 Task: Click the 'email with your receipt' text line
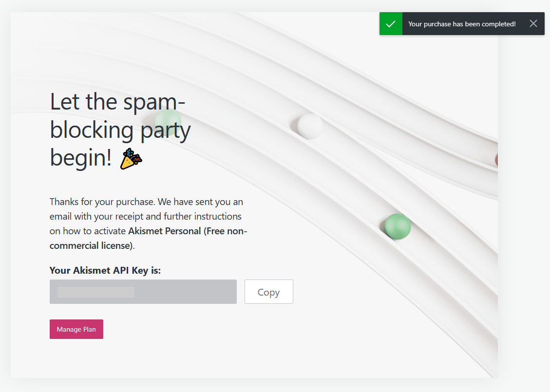[146, 216]
